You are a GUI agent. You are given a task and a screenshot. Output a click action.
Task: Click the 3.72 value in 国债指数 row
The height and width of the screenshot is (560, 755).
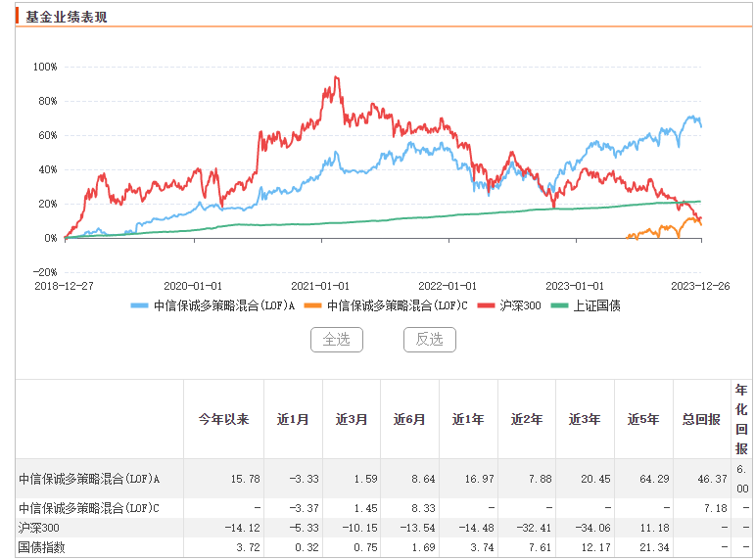tap(249, 548)
